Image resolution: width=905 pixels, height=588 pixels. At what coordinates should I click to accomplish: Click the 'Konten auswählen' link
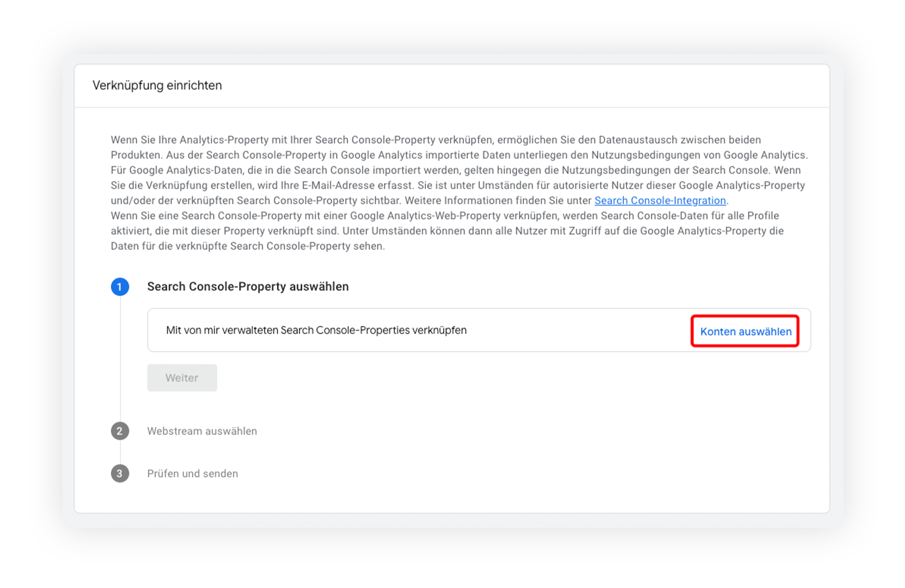click(745, 331)
